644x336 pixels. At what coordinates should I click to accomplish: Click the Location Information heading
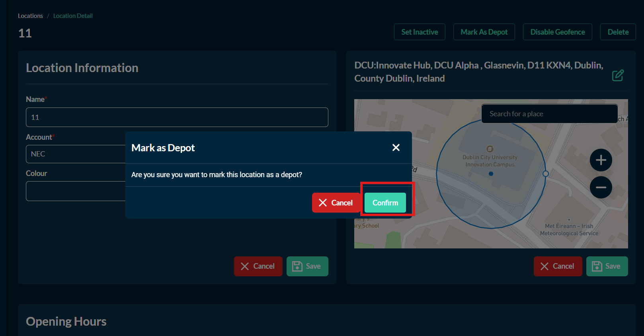pyautogui.click(x=82, y=68)
